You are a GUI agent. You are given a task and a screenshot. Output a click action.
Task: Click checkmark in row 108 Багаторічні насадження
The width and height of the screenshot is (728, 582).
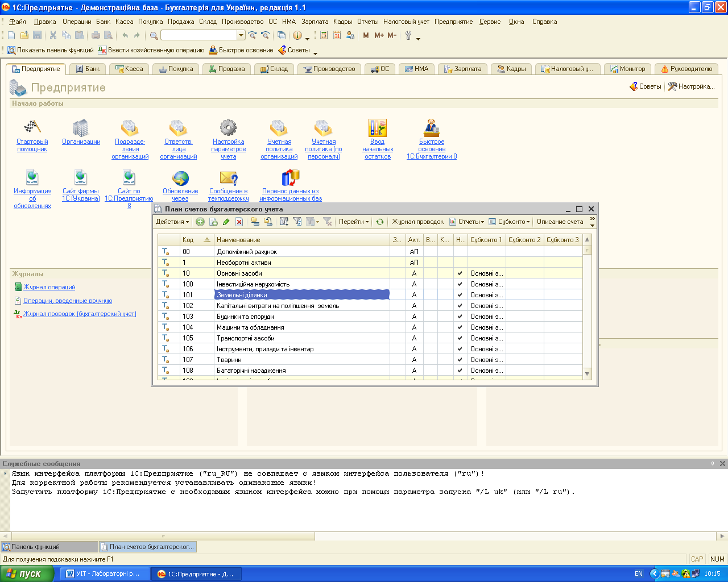click(460, 371)
